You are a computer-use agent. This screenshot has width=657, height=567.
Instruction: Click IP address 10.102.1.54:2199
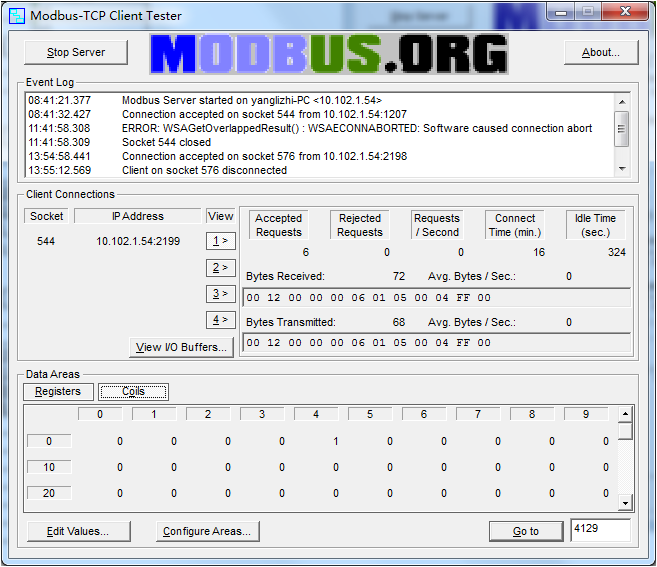(x=138, y=241)
